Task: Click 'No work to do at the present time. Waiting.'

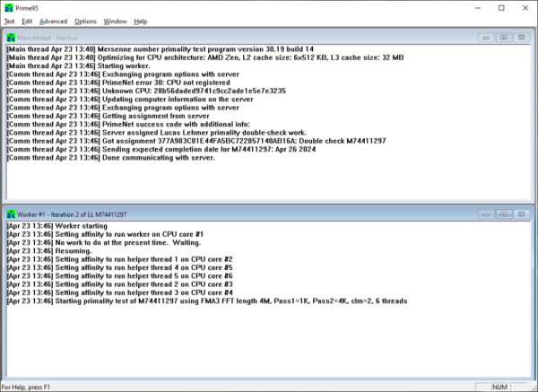Action: pos(104,243)
